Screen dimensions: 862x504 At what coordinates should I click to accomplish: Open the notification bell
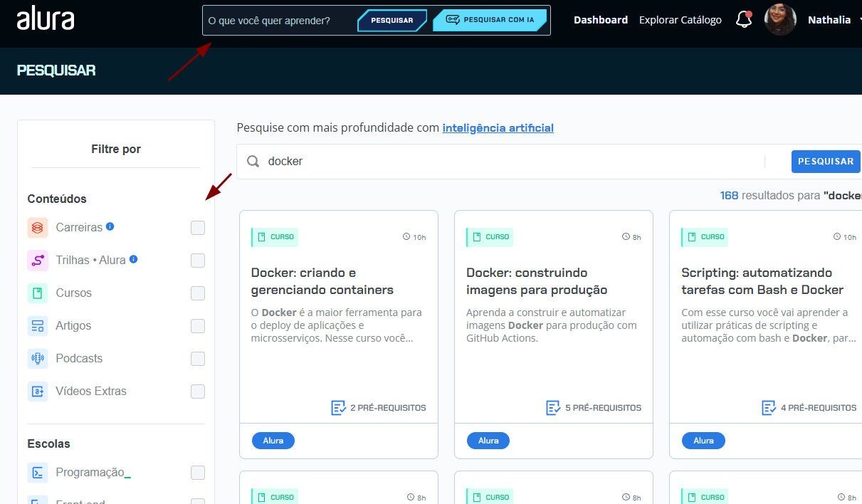click(743, 19)
